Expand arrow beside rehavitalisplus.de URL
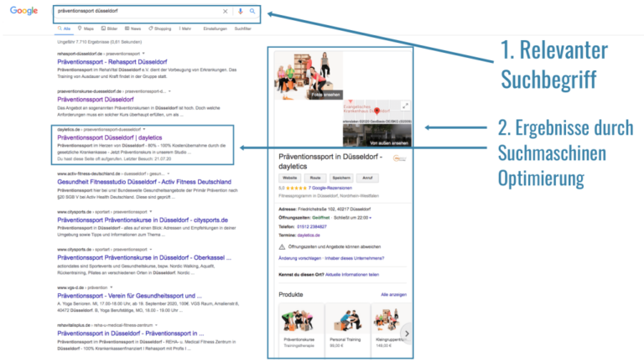 [x=157, y=325]
